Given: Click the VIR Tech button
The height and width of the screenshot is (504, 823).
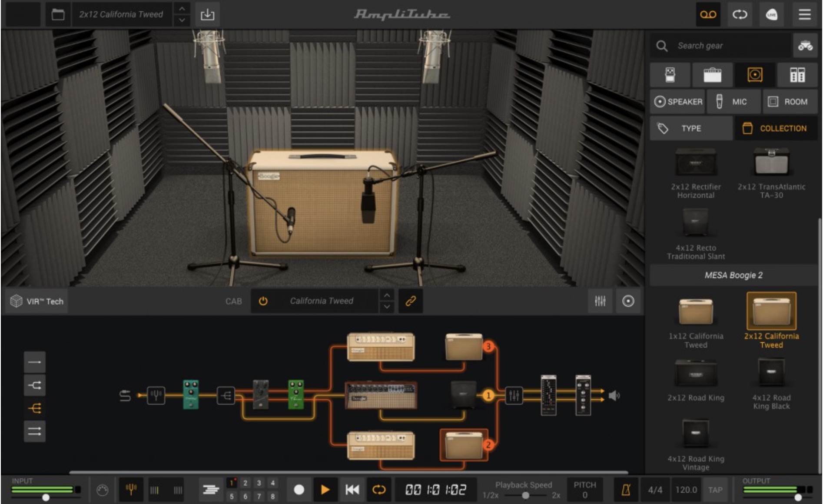Looking at the screenshot, I should pos(37,301).
